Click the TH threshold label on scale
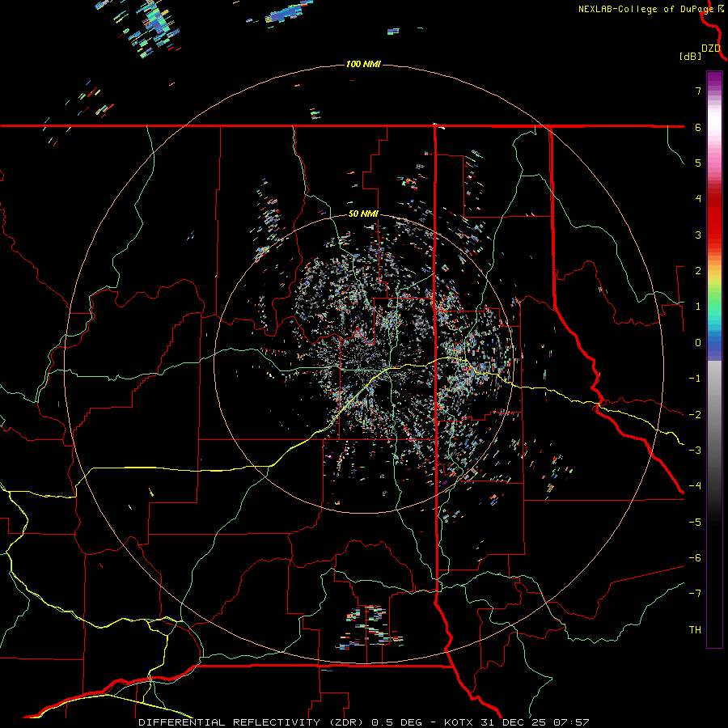 [695, 630]
